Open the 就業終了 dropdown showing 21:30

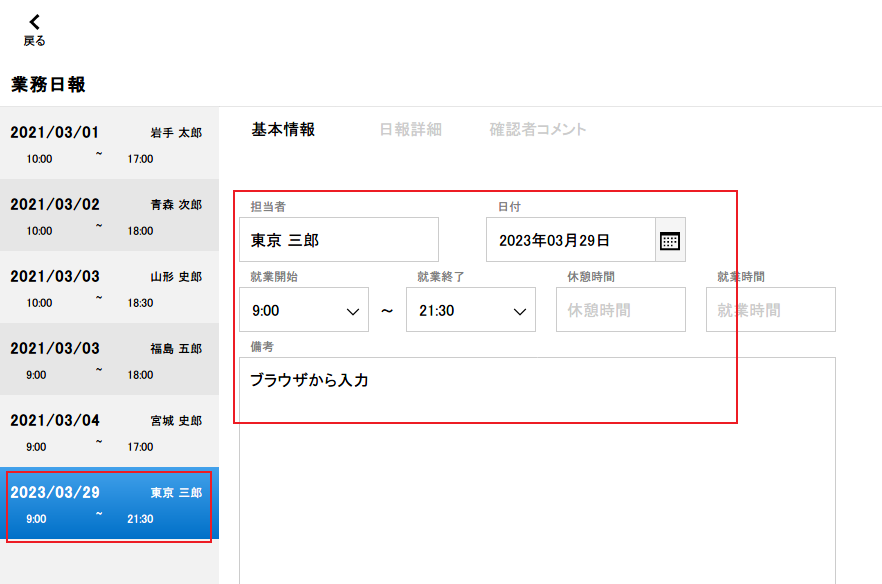point(471,310)
